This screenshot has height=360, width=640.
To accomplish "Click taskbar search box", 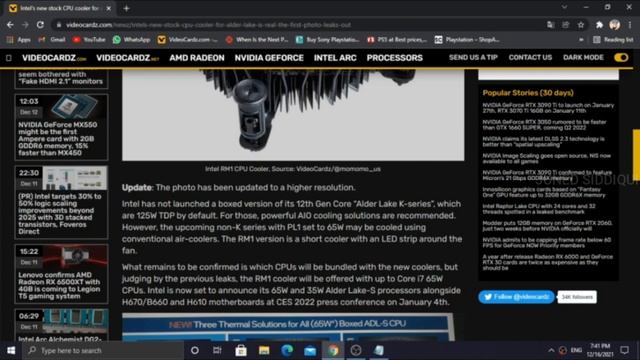I will click(103, 350).
